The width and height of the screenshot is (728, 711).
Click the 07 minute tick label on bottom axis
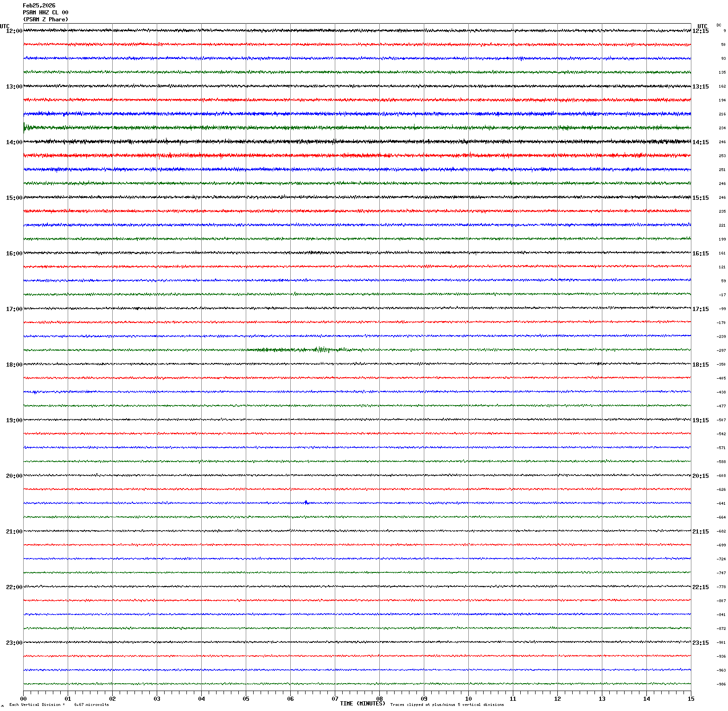click(335, 699)
